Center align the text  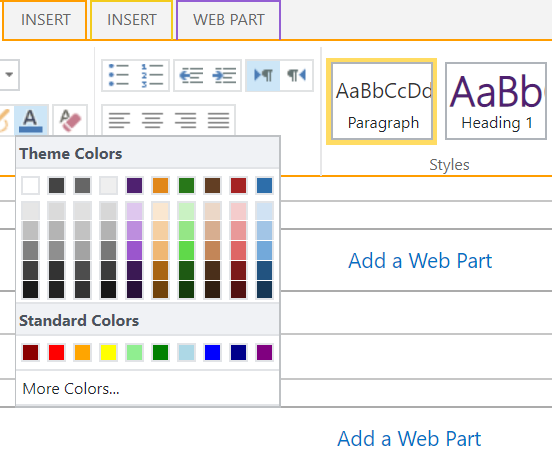[152, 120]
